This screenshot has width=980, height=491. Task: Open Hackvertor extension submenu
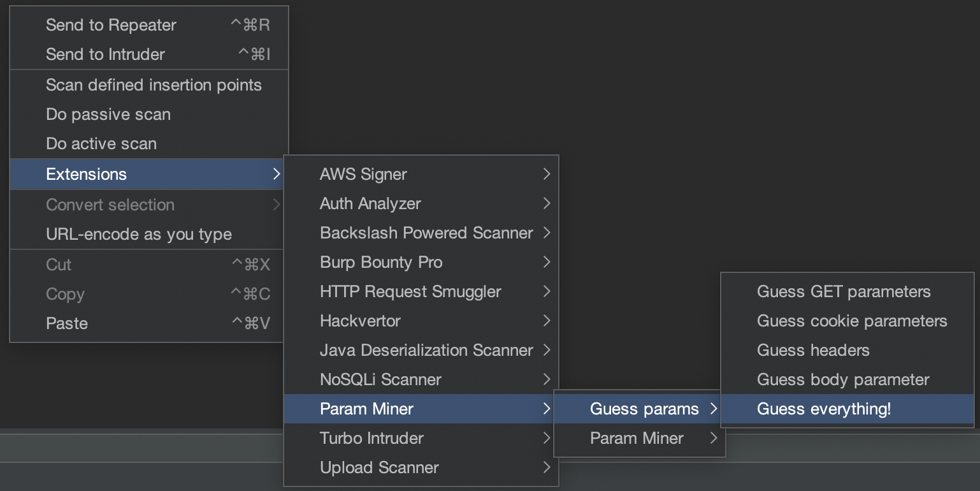pos(421,321)
